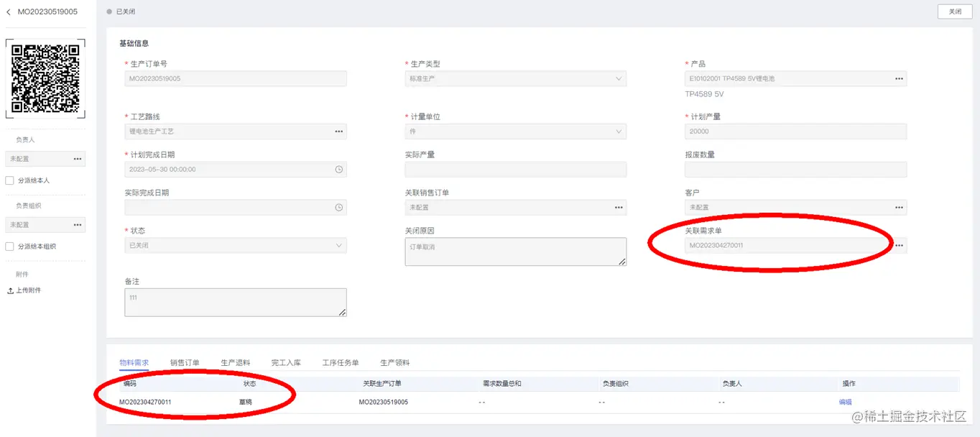Click the 计划产量 field showing 20000
Image resolution: width=980 pixels, height=437 pixels.
tap(795, 132)
